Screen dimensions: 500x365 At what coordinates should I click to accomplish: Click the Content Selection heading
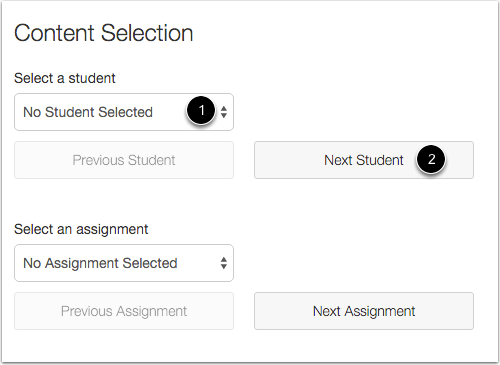104,33
